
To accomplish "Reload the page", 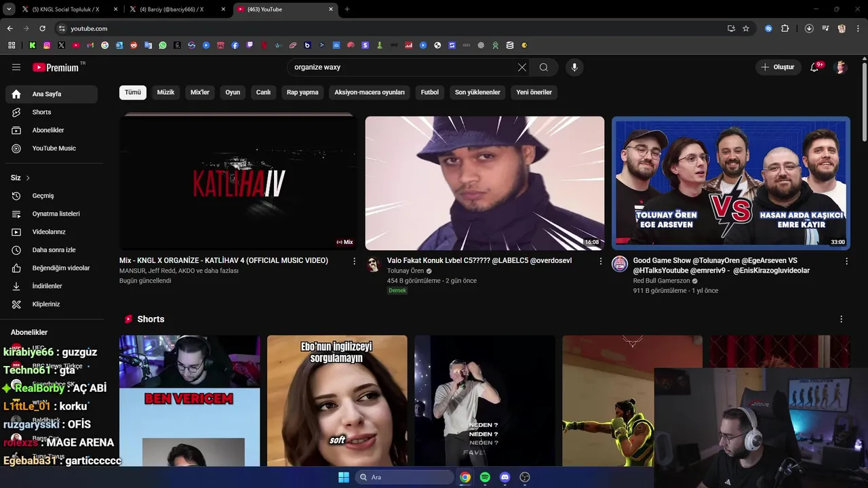I will (42, 28).
